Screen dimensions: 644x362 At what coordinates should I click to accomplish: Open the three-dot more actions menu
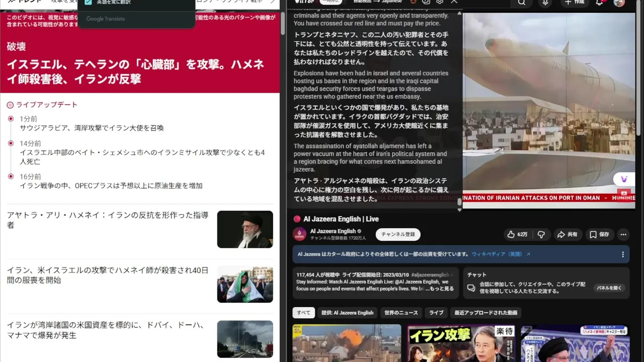(x=623, y=234)
